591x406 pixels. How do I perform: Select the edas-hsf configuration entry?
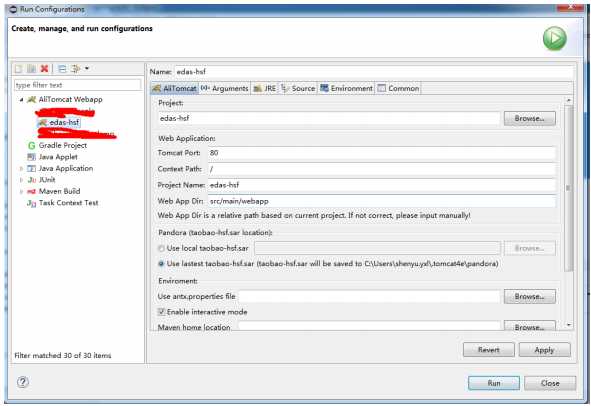(x=64, y=123)
